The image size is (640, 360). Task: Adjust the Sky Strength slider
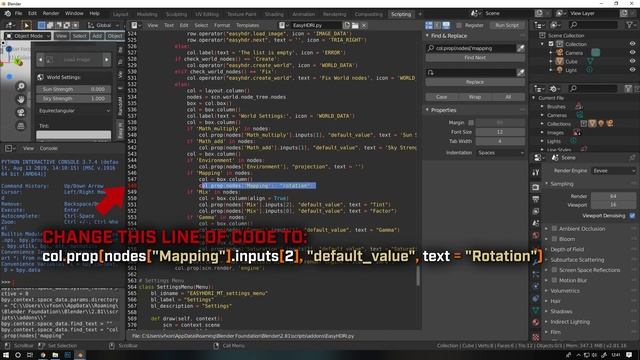tap(74, 99)
